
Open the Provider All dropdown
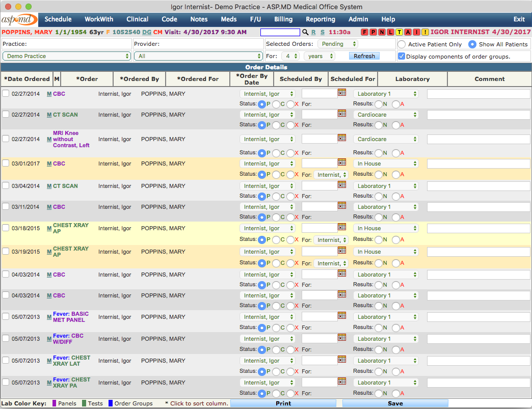click(x=199, y=57)
